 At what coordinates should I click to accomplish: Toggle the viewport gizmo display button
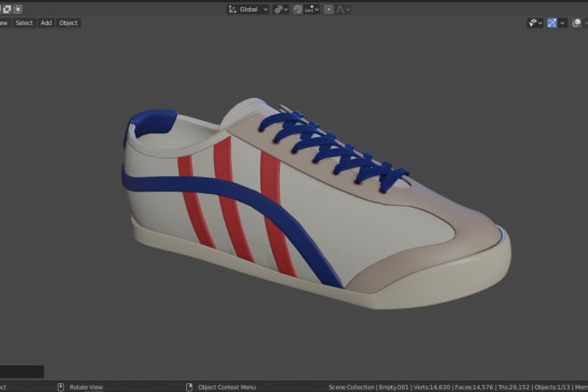(551, 23)
